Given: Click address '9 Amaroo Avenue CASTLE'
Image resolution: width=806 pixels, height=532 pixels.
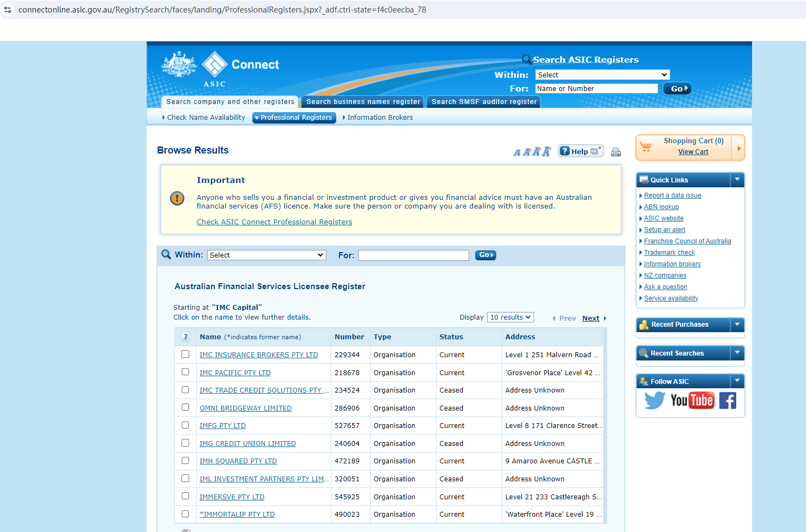Looking at the screenshot, I should click(552, 461).
